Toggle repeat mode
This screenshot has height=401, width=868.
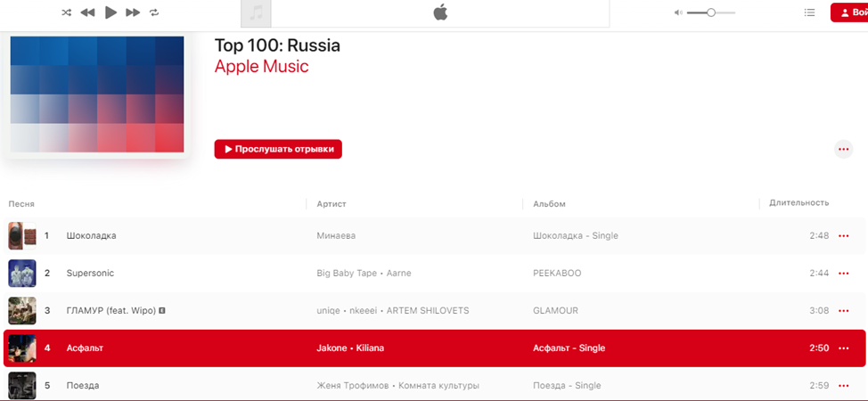(x=154, y=12)
